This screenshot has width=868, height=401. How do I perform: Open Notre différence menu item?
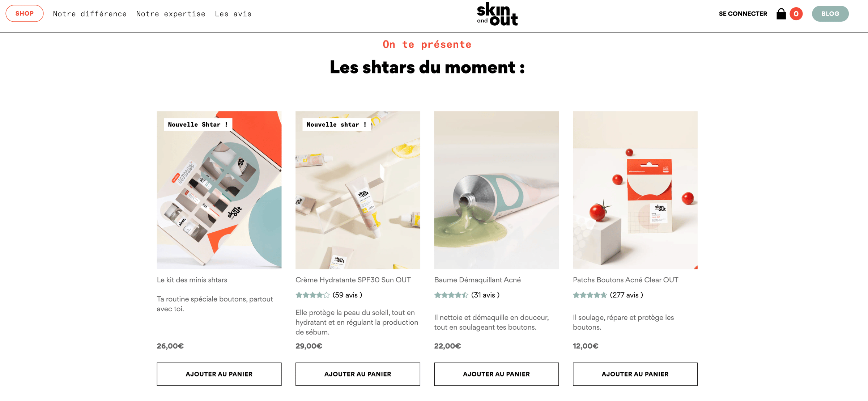point(90,14)
